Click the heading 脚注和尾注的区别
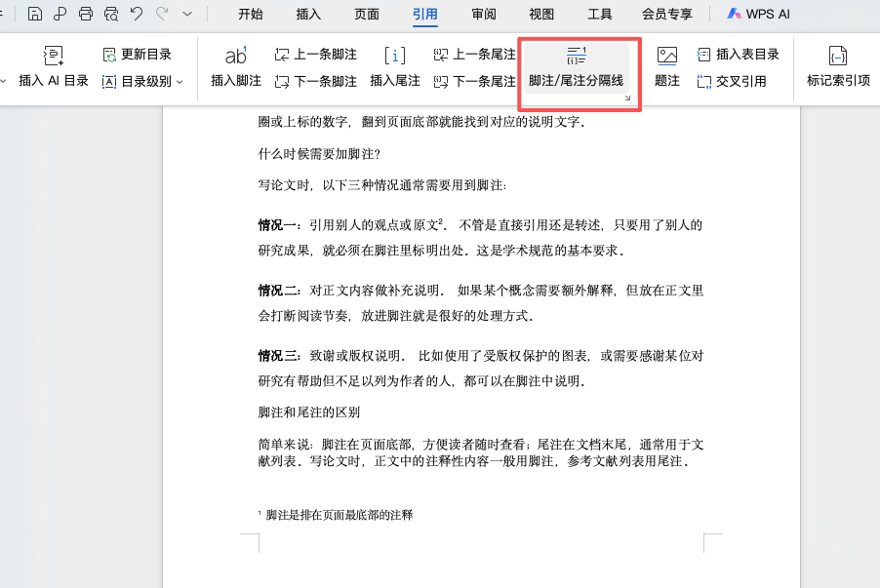The image size is (880, 588). (308, 412)
